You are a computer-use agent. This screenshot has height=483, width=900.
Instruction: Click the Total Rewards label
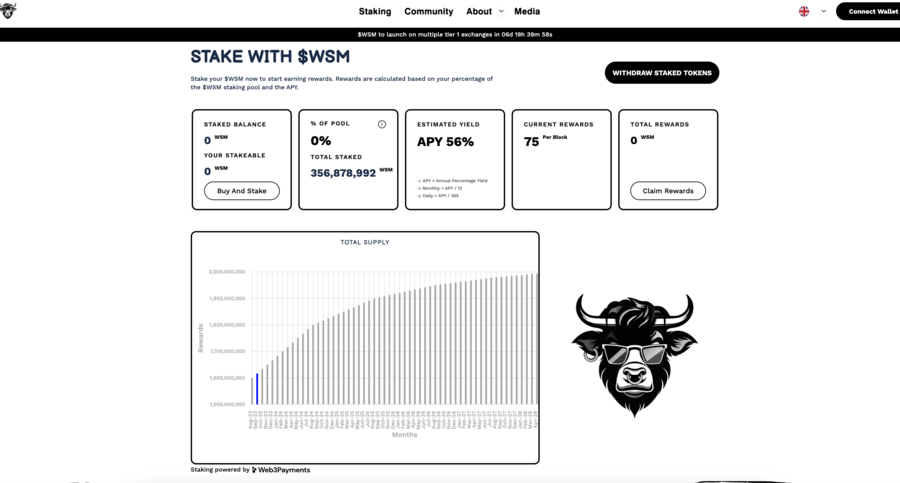click(660, 125)
